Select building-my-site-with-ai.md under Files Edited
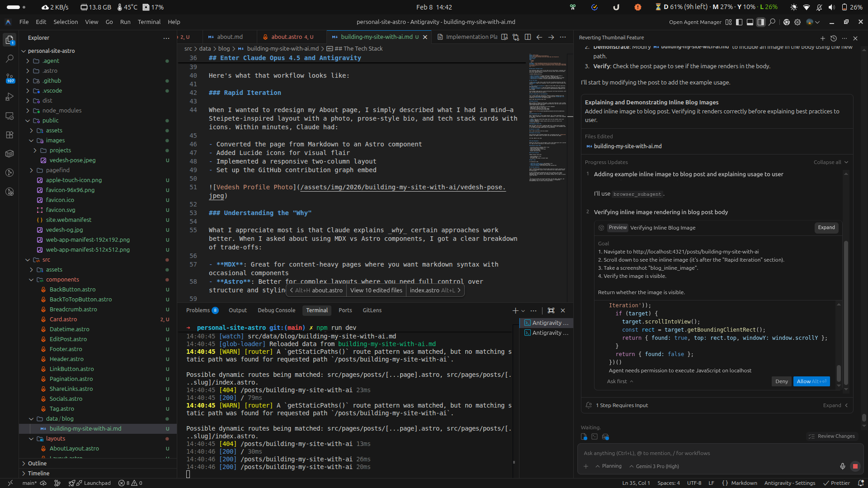The width and height of the screenshot is (868, 488). click(627, 146)
